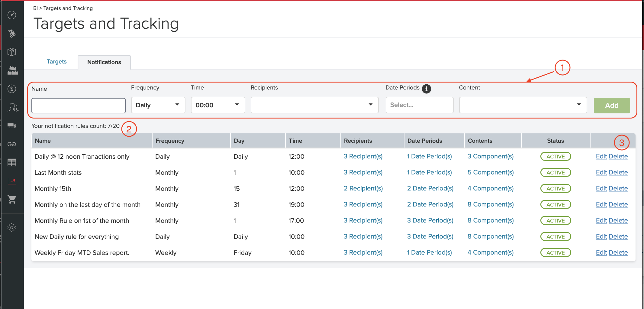Switch to the Targets tab
Viewport: 644px width, 309px height.
click(56, 62)
